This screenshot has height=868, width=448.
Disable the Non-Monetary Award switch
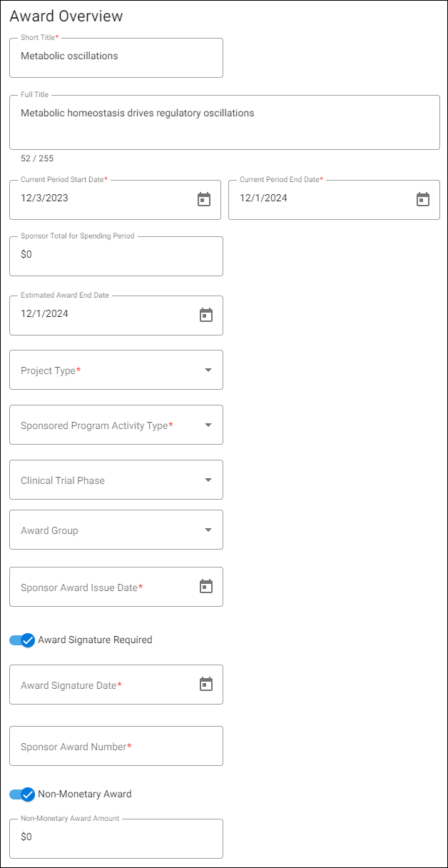click(22, 792)
